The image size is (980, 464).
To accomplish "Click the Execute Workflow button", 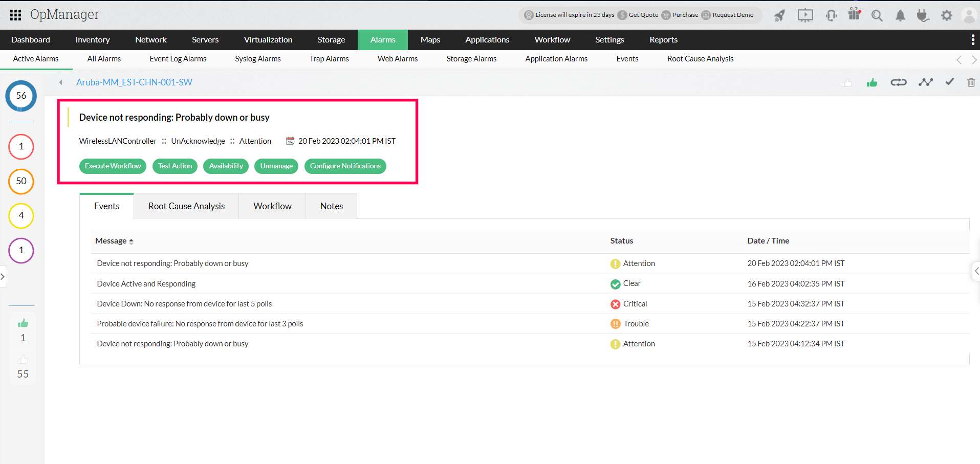I will 113,166.
